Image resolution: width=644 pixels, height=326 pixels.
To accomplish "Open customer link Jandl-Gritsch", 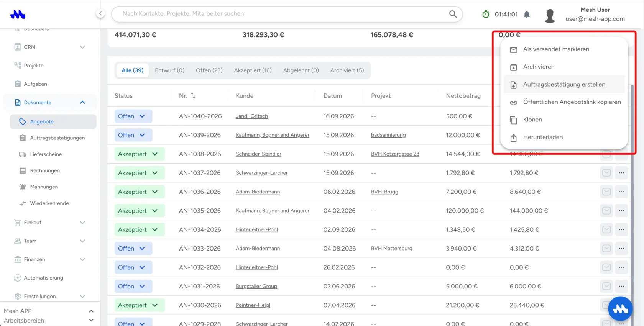I will (x=252, y=116).
